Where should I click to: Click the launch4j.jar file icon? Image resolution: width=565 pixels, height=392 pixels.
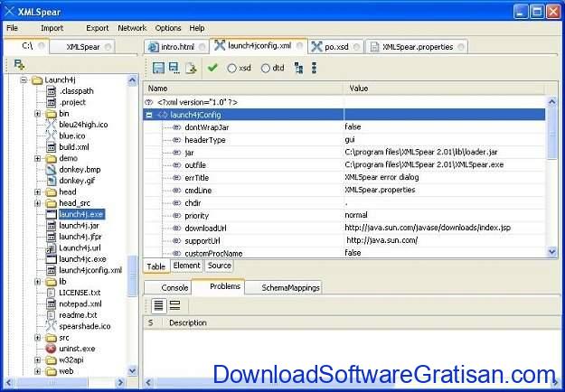click(x=52, y=225)
